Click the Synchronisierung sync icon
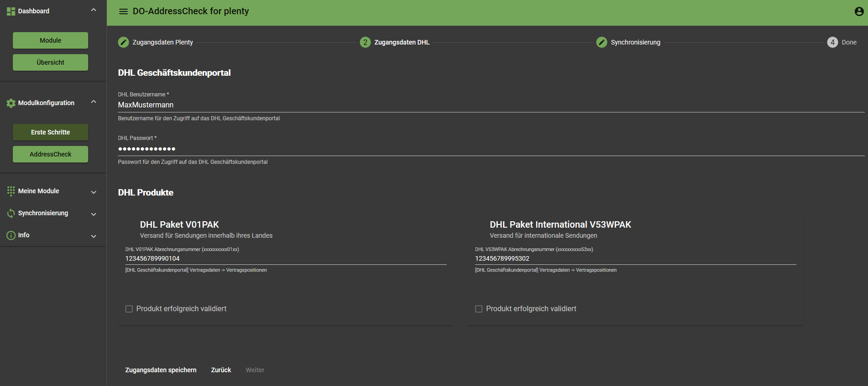 [x=11, y=213]
